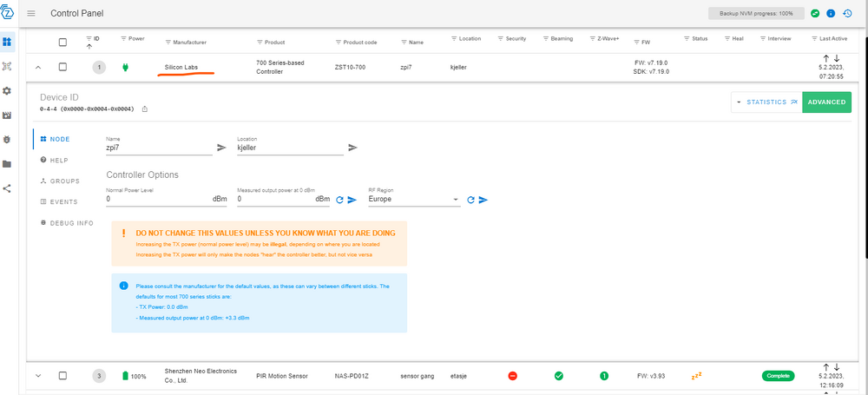The image size is (868, 395).
Task: Open the Statistics button
Action: point(766,102)
